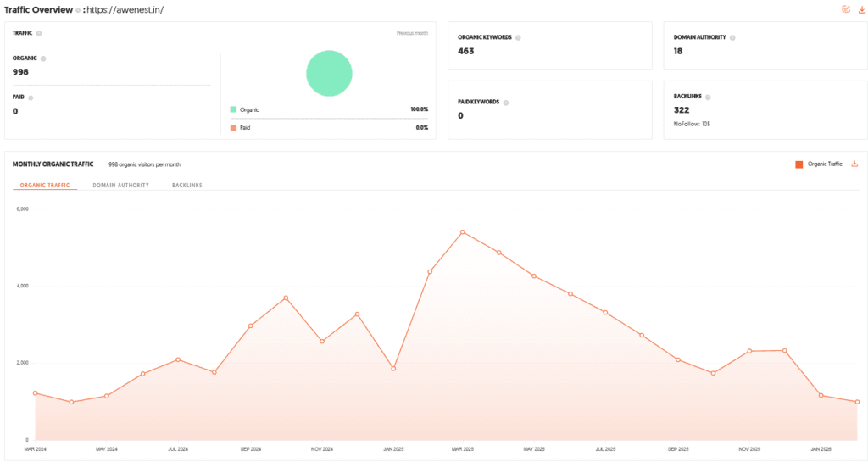The height and width of the screenshot is (462, 868).
Task: Click the orange Paid legend swatch
Action: pyautogui.click(x=234, y=128)
